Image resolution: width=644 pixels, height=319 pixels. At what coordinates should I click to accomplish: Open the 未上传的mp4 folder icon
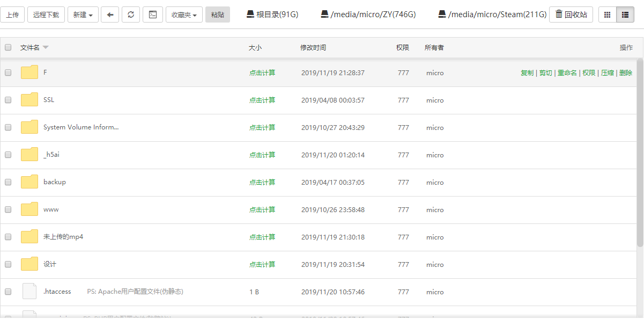[x=29, y=237]
